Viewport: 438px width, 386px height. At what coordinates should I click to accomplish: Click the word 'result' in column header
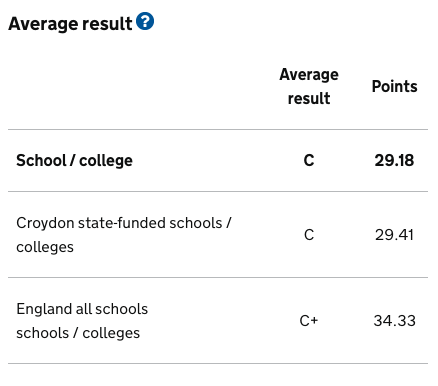click(x=309, y=99)
